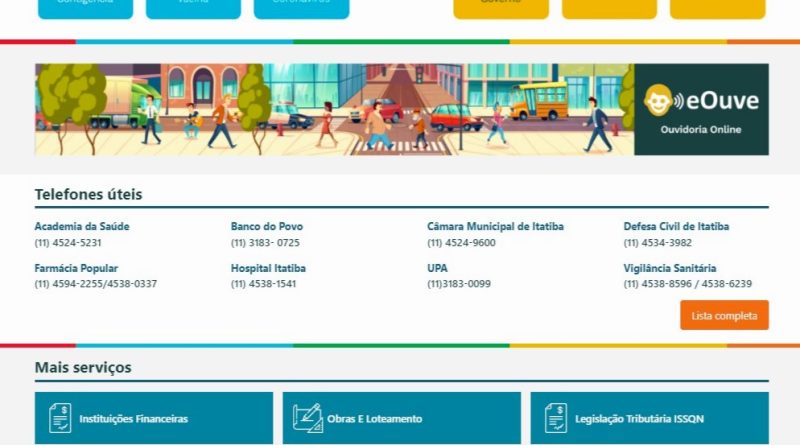Screen dimensions: 800x445
Task: Select Defesa Civil de Itatiba contact
Action: pos(676,227)
